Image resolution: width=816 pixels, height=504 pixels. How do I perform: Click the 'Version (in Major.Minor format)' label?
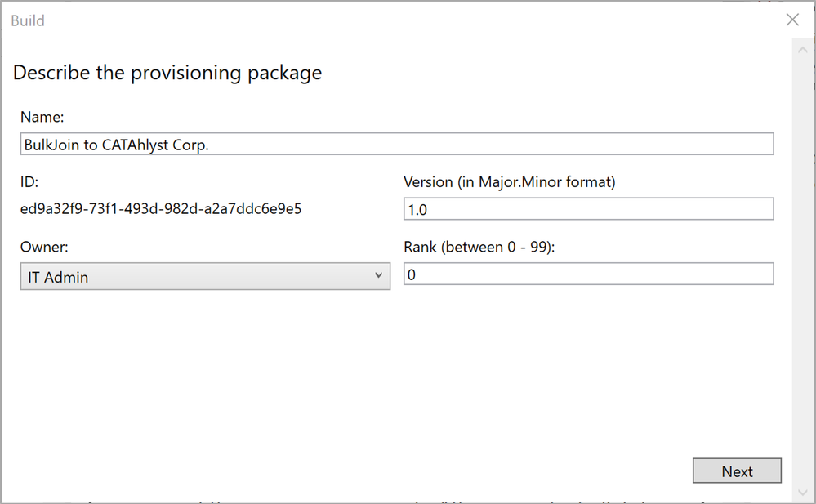coord(509,182)
